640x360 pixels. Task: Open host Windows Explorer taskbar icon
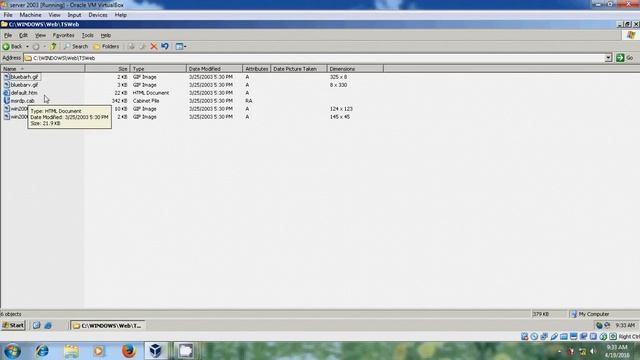(71, 351)
